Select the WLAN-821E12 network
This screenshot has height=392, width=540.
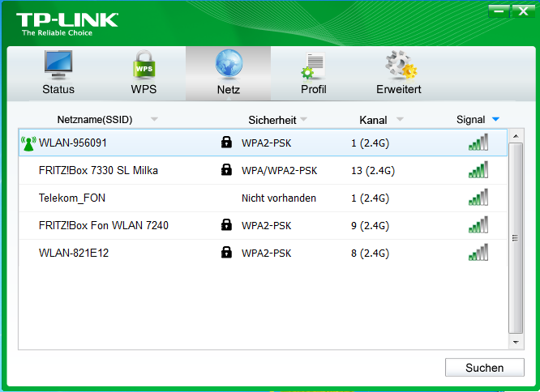coord(264,253)
